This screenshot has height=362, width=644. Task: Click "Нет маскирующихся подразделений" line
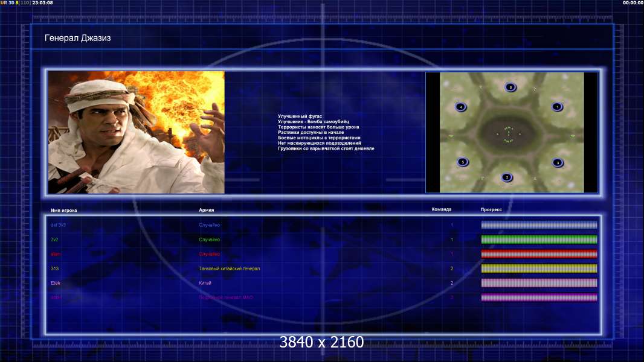(320, 143)
